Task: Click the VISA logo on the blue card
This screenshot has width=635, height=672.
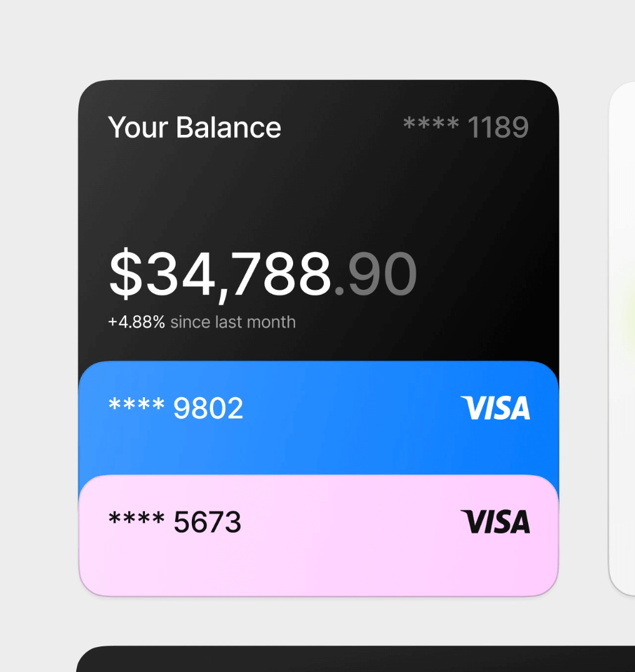Action: tap(495, 408)
